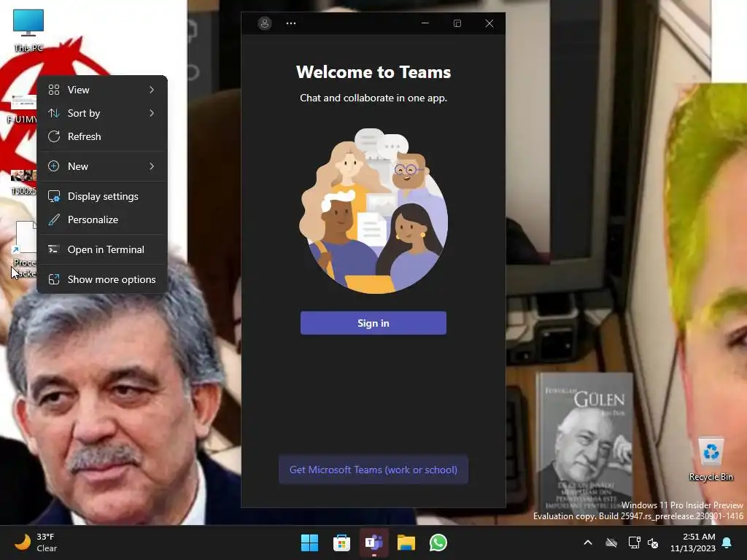Click the Teams taskbar icon

374,542
